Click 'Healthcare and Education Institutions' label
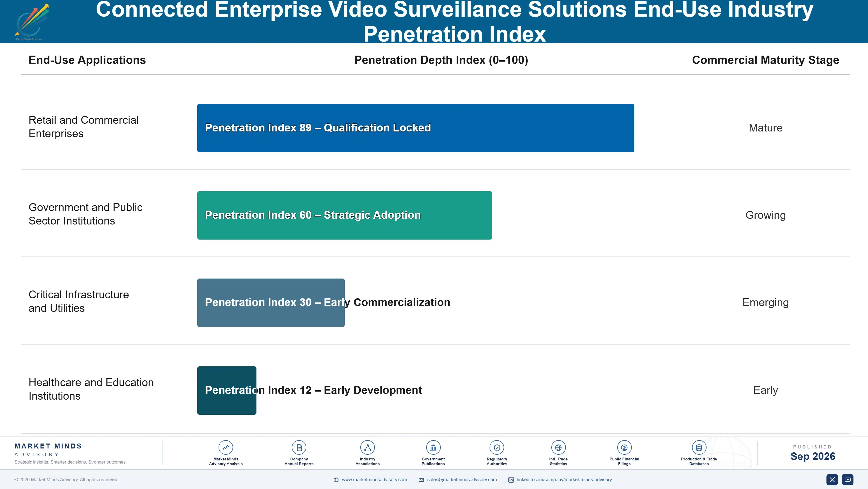This screenshot has width=868, height=489. [91, 389]
